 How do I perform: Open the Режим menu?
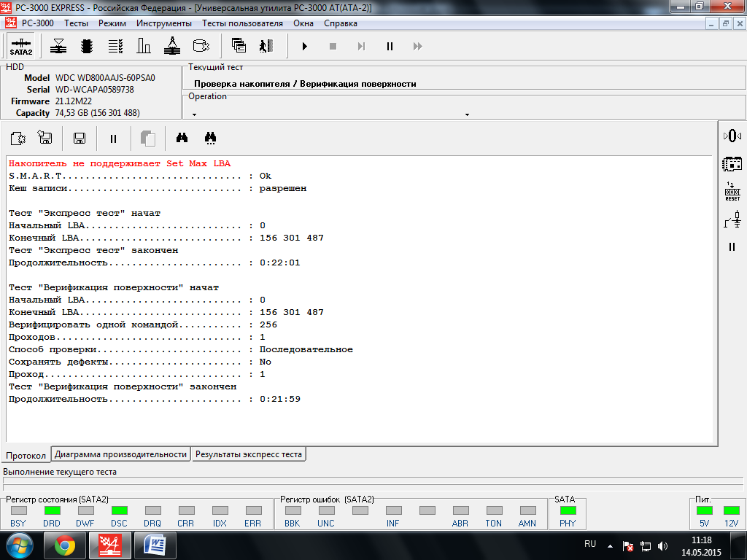(x=112, y=23)
